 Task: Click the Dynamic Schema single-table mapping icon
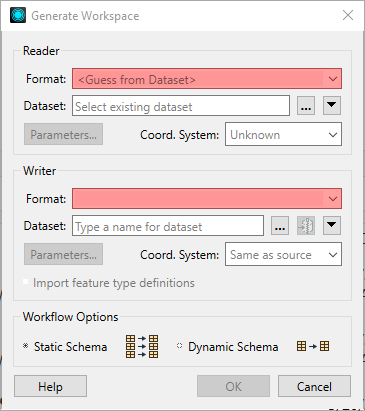(313, 346)
